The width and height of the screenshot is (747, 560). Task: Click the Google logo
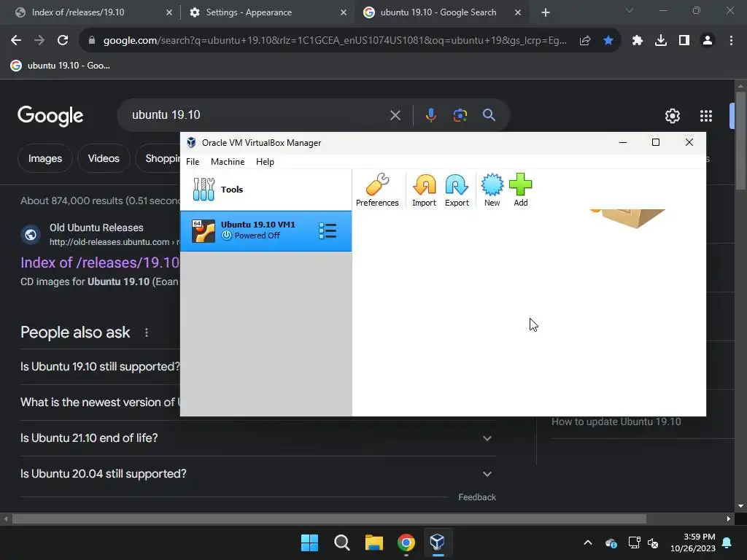point(50,116)
